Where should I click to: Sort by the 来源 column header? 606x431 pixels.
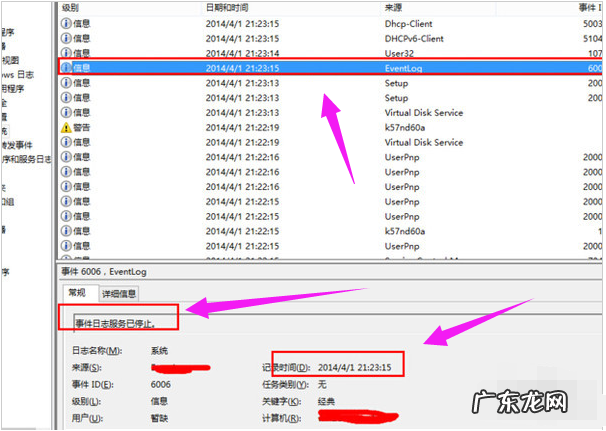tap(393, 8)
